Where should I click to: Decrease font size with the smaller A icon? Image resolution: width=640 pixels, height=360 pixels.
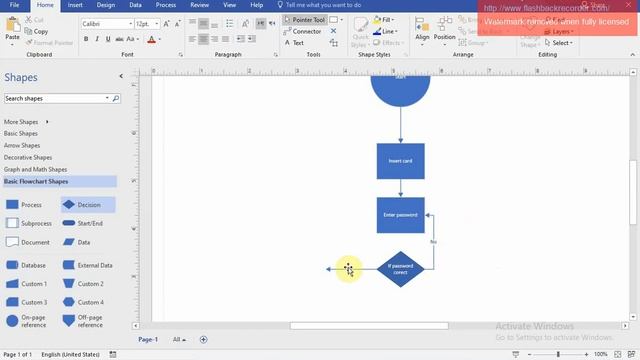coord(178,24)
